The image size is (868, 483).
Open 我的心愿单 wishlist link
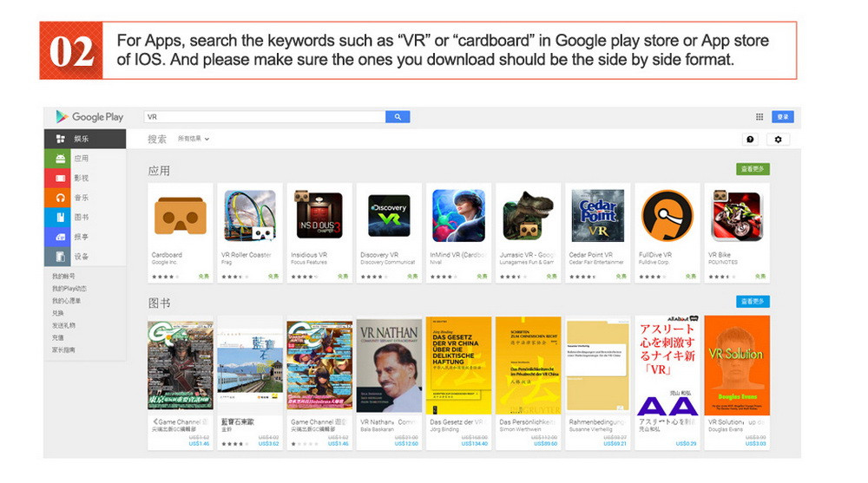(66, 301)
